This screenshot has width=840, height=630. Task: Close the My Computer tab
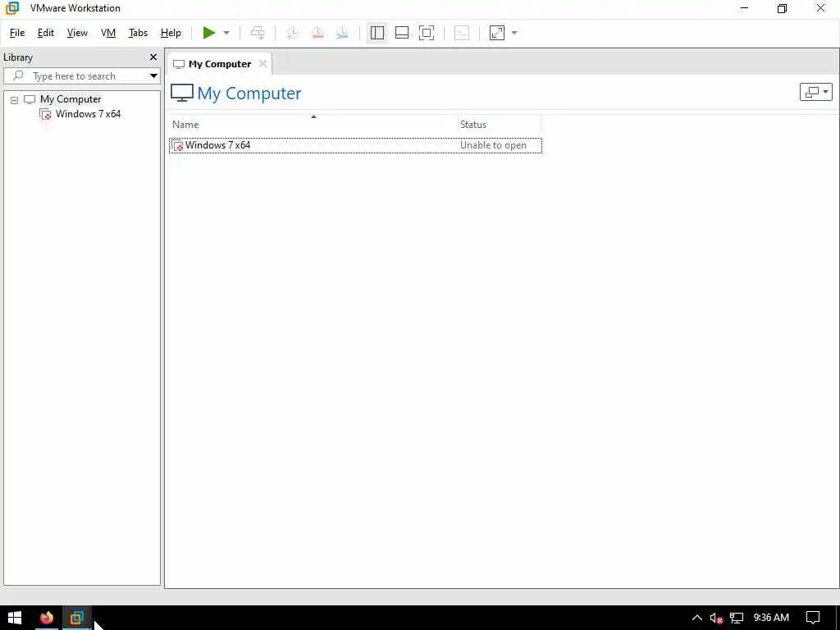click(x=262, y=64)
